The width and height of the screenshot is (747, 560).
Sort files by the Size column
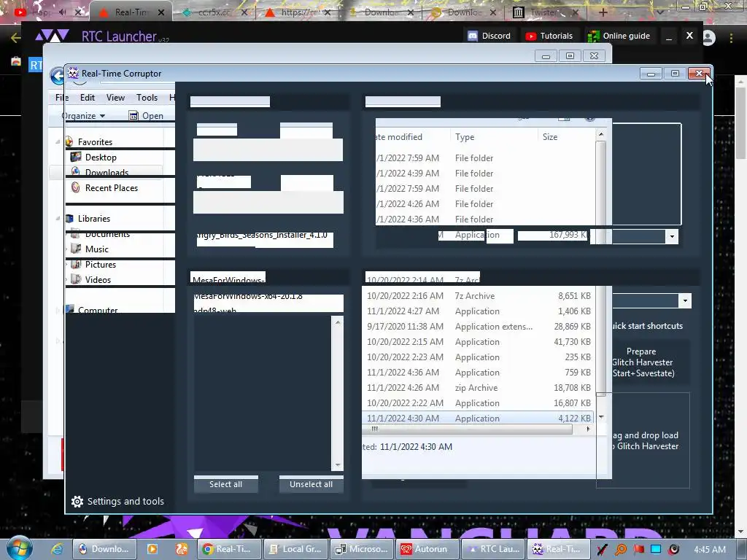click(x=566, y=136)
